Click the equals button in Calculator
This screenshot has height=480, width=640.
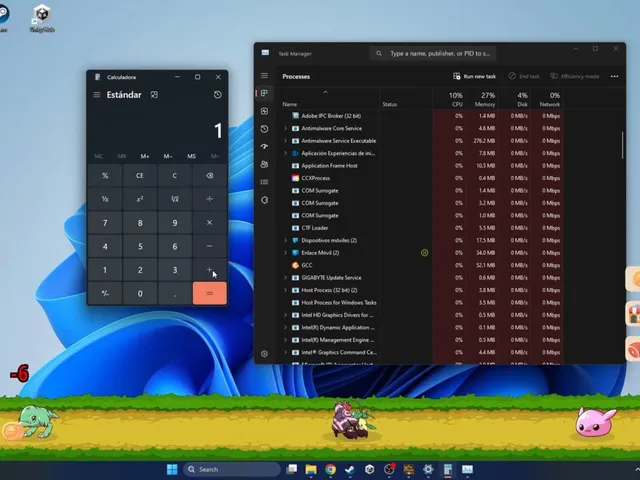(209, 293)
